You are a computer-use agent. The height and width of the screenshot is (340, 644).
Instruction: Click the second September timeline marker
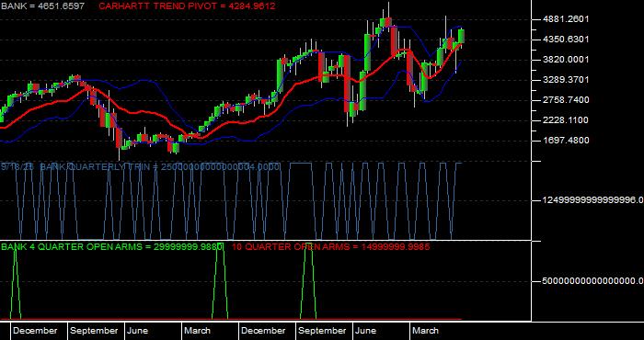(x=322, y=331)
